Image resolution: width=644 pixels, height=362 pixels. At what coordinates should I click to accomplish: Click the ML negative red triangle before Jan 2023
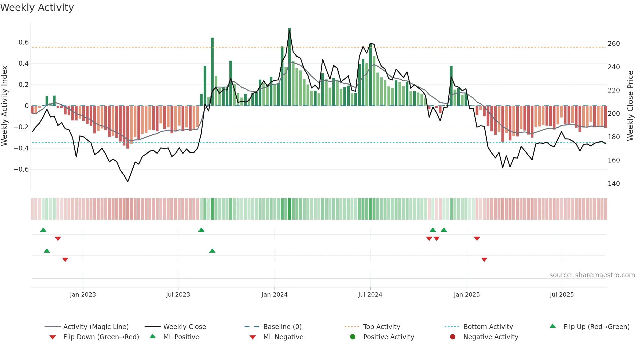point(65,260)
